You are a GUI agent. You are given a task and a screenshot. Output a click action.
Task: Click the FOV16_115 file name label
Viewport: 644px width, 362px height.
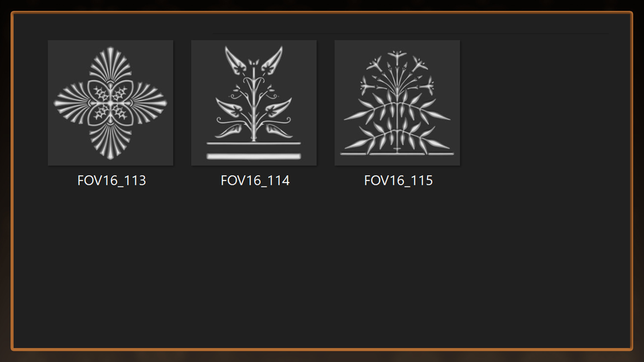[x=398, y=181]
